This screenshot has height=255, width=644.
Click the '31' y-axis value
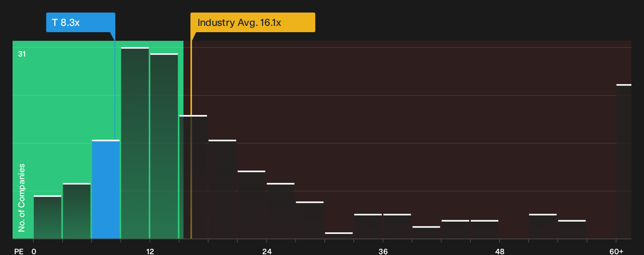pyautogui.click(x=22, y=54)
